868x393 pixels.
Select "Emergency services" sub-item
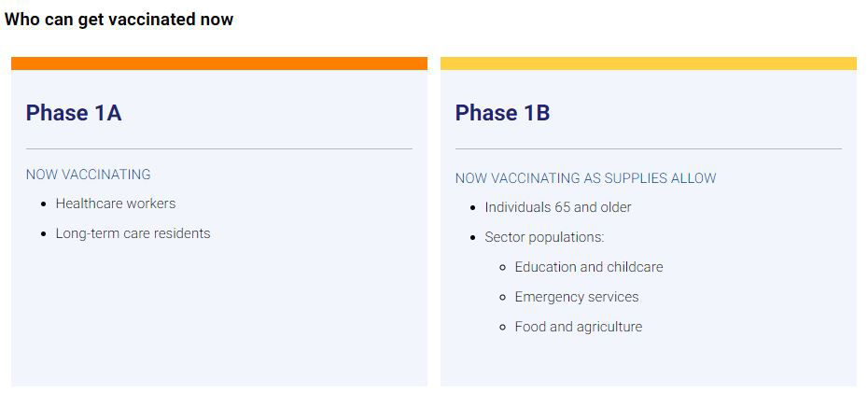click(576, 297)
